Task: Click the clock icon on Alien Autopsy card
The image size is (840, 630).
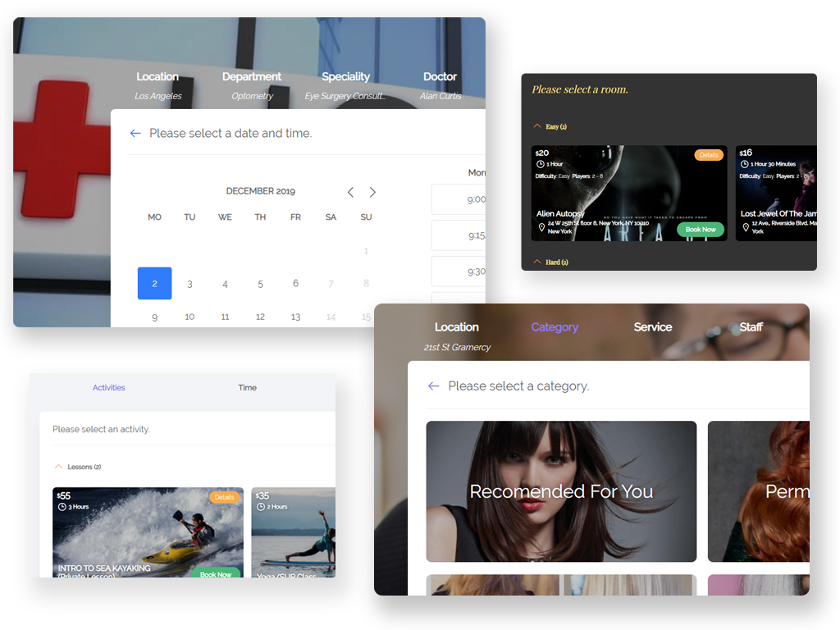Action: pyautogui.click(x=540, y=164)
